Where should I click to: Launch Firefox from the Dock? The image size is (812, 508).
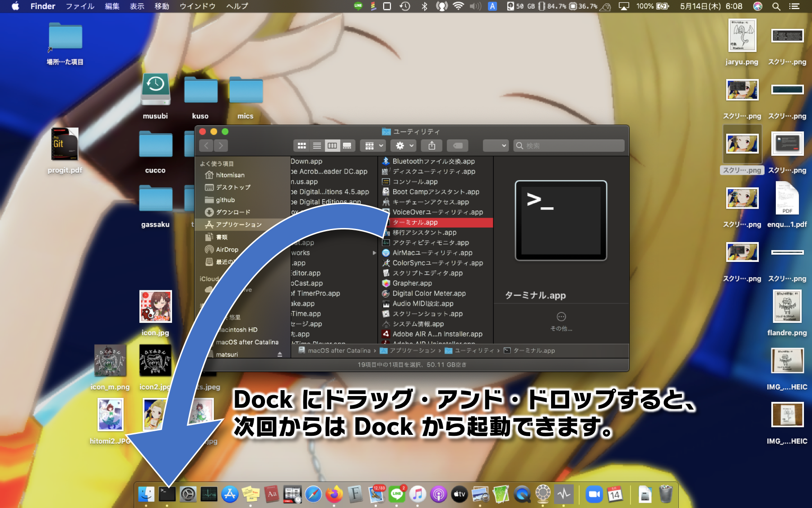334,494
